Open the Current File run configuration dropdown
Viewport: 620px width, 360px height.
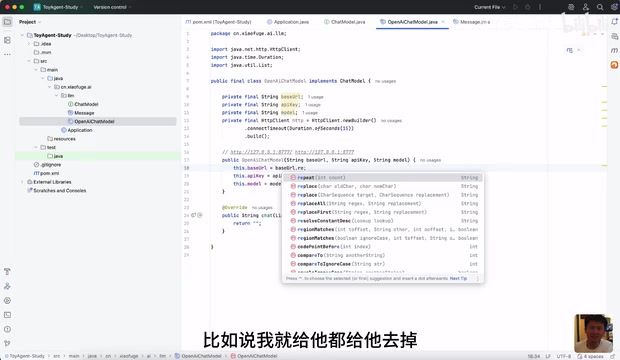point(490,7)
